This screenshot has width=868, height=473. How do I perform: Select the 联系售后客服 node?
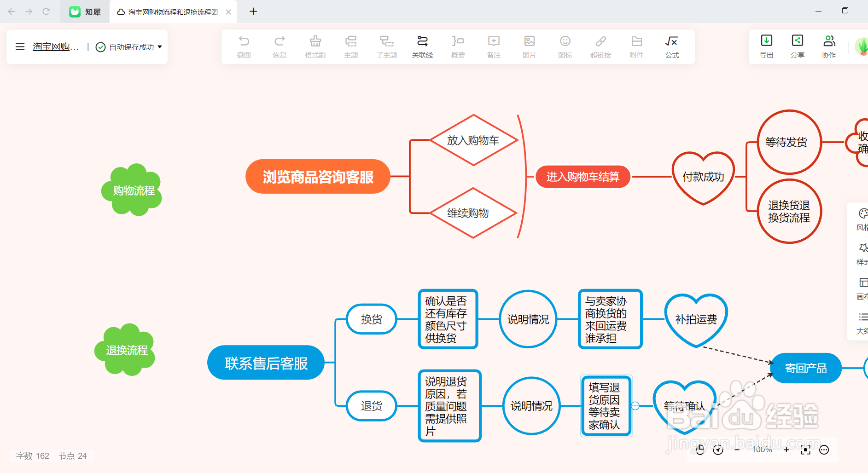pos(266,363)
